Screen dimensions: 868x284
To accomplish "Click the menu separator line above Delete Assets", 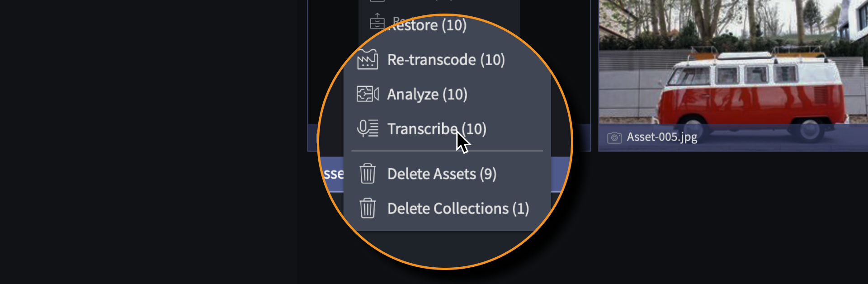I will pyautogui.click(x=447, y=151).
